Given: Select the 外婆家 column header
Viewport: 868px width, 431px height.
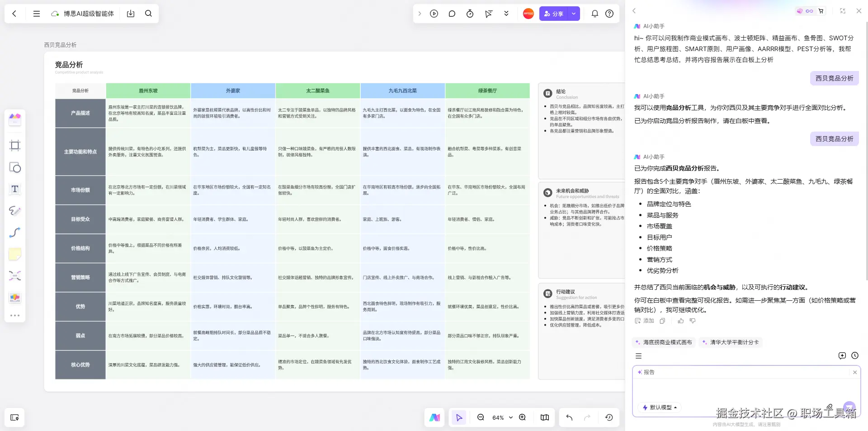Looking at the screenshot, I should 233,90.
